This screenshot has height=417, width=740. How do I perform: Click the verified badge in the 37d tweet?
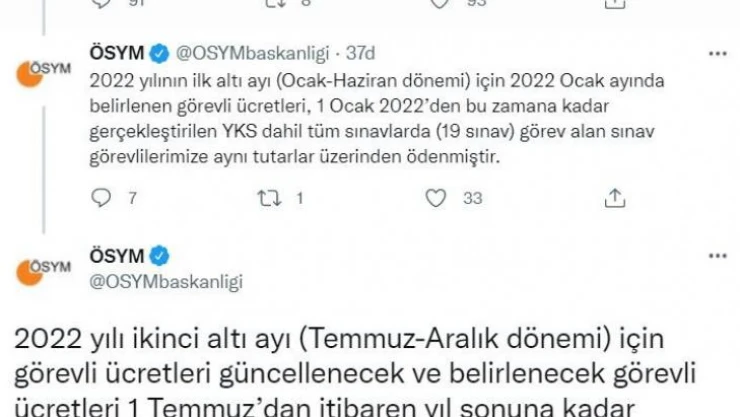pos(160,53)
